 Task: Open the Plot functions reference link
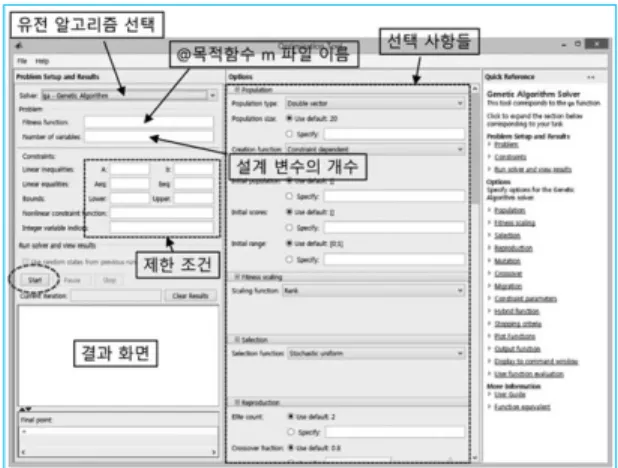(515, 336)
